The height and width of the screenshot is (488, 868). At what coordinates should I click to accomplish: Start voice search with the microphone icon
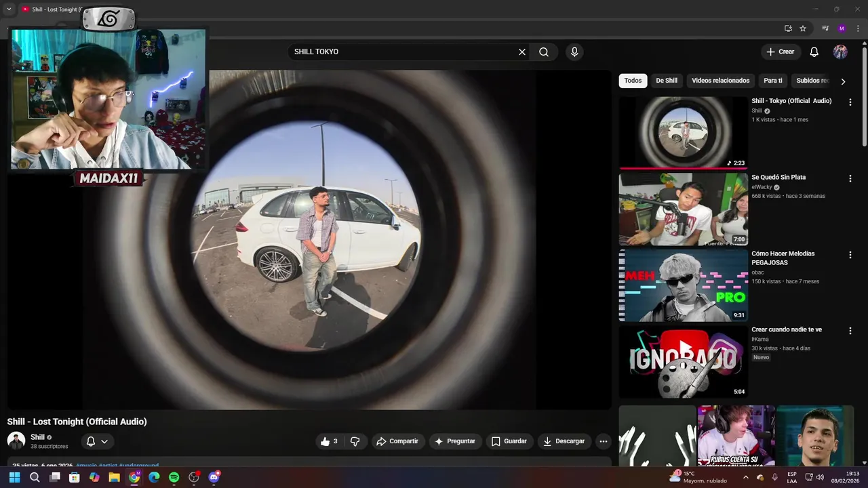point(574,52)
